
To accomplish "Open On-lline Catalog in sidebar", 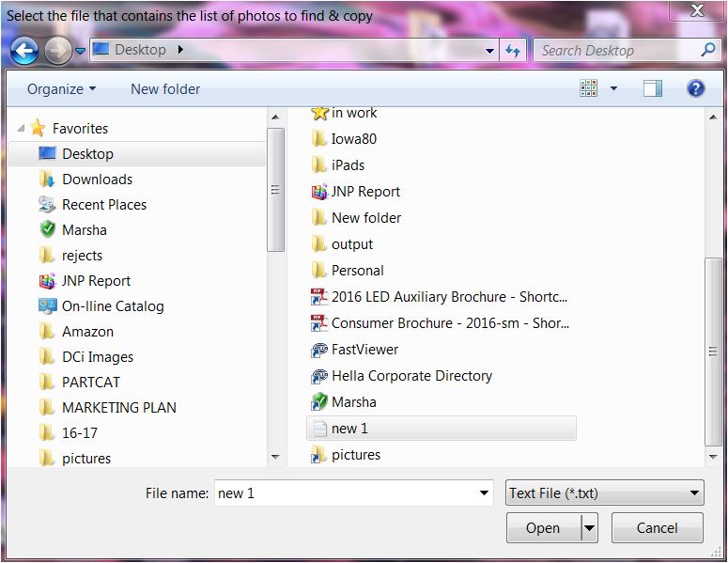I will click(101, 306).
